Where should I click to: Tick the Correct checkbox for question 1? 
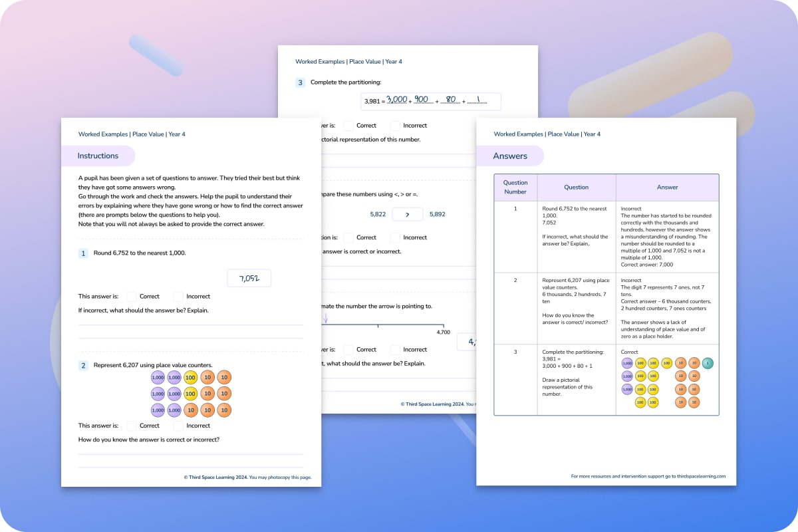pyautogui.click(x=132, y=297)
